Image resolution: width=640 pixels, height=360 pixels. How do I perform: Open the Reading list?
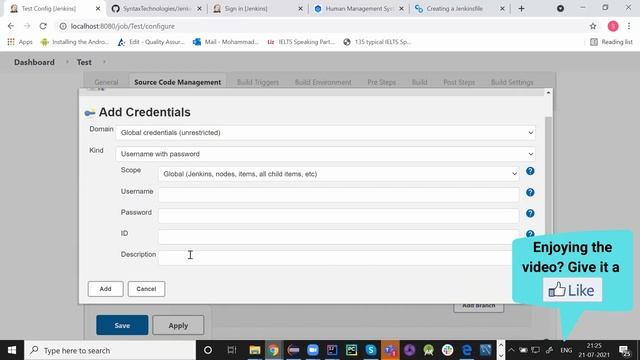click(x=611, y=42)
